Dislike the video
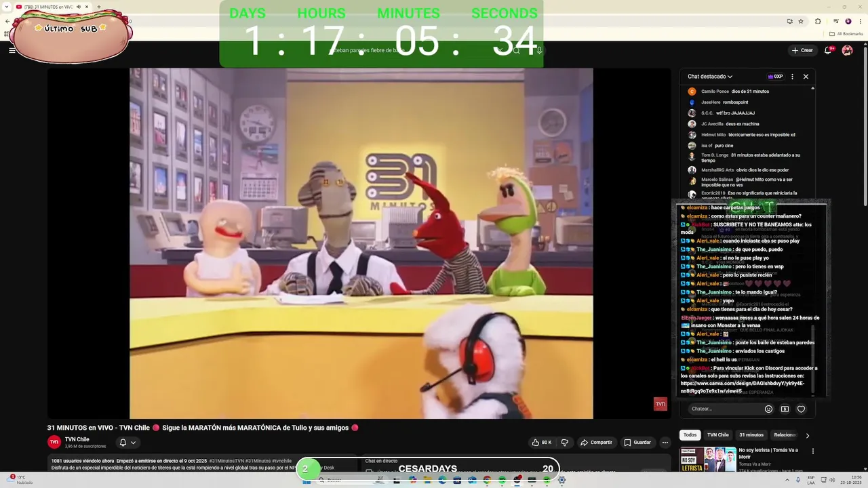Screen dimensions: 868x488 click(565, 443)
